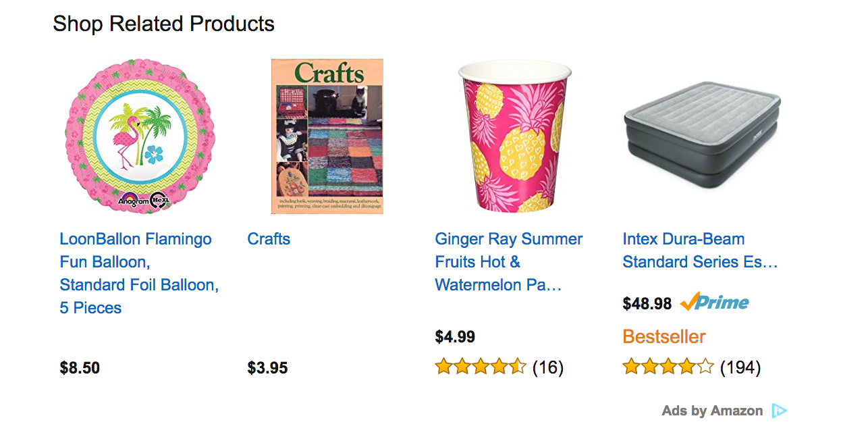Click the Intex mattress star rating
The height and width of the screenshot is (439, 868).
pyautogui.click(x=668, y=367)
